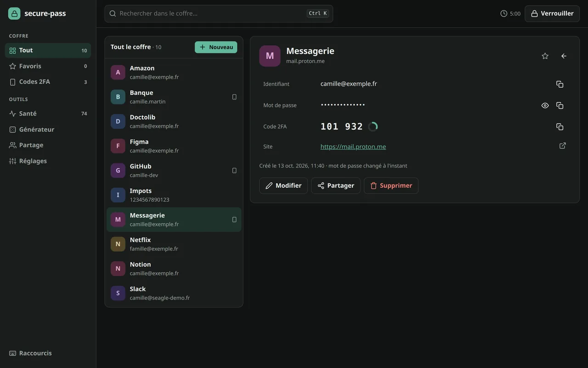Focus the Rechercher dans le coffre search field
Image resolution: width=588 pixels, height=368 pixels.
[x=219, y=14]
